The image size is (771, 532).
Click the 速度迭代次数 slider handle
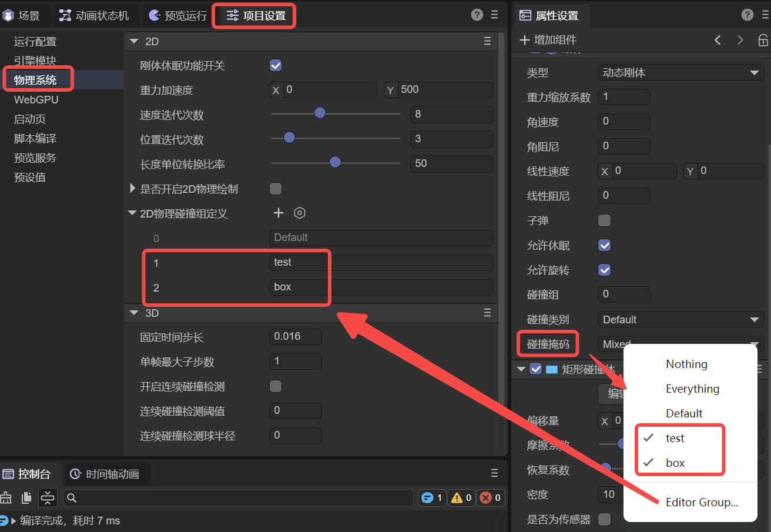pyautogui.click(x=320, y=113)
